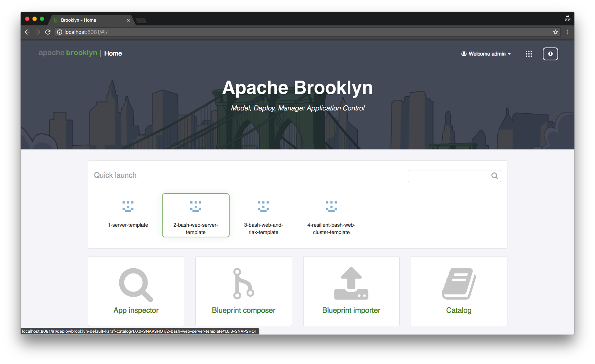Launch the 2-bash-web-server-template
The width and height of the screenshot is (595, 364).
(x=196, y=216)
